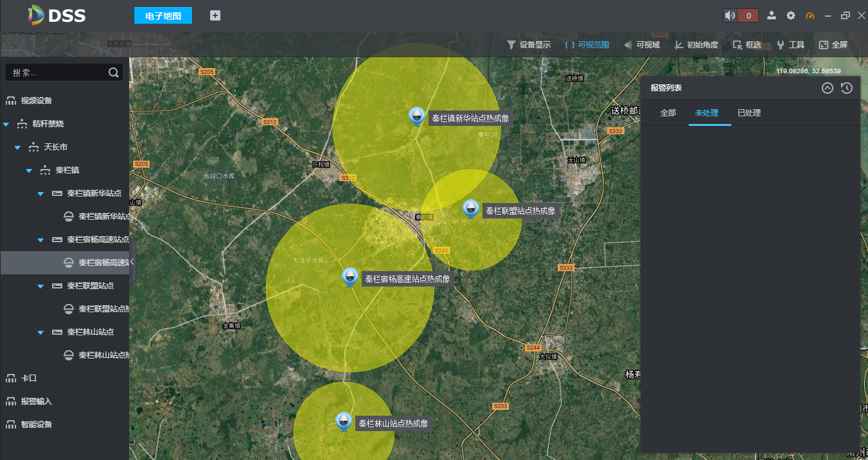This screenshot has width=868, height=460.
Task: Select the 秦栏宿杨高速站点 device row
Action: [x=98, y=240]
